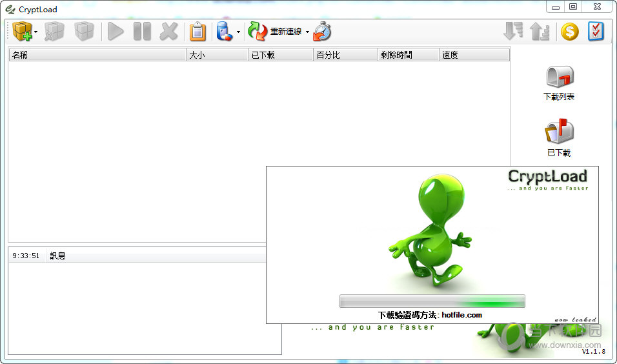Minimize the CryptLoad window
The image size is (617, 364).
point(555,6)
